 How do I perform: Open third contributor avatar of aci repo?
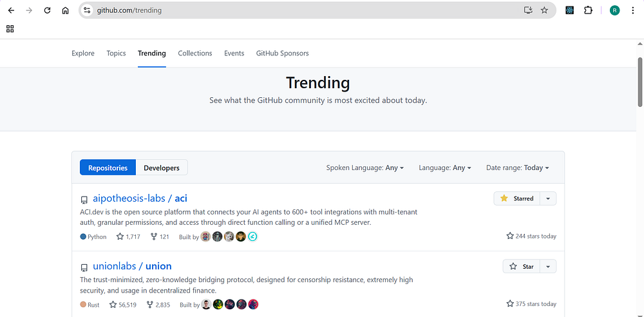229,236
